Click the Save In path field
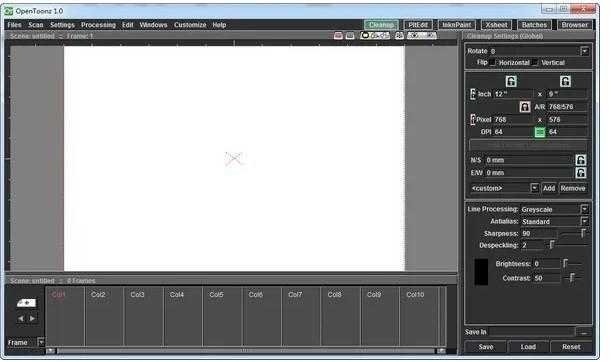This screenshot has width=611, height=362. tap(532, 332)
